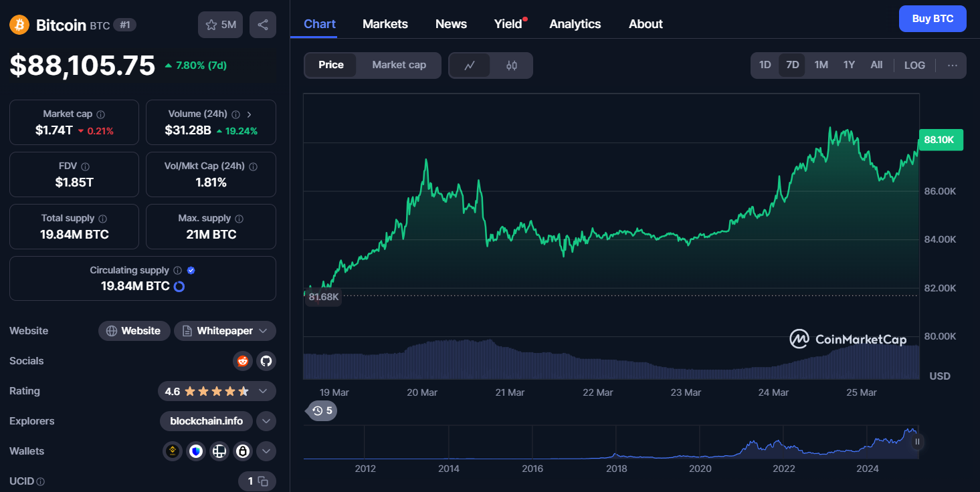
Task: Click the $1.74T market cap value
Action: pos(54,130)
